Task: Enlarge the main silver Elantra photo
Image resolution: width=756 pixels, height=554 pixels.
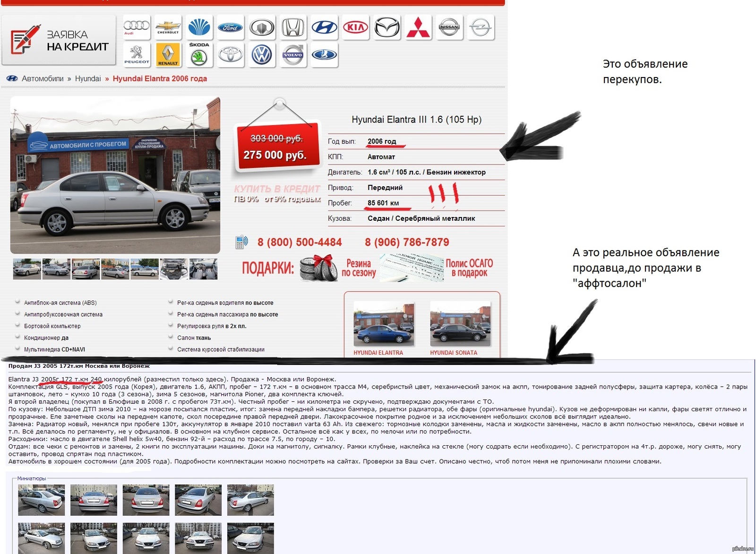Action: click(115, 175)
